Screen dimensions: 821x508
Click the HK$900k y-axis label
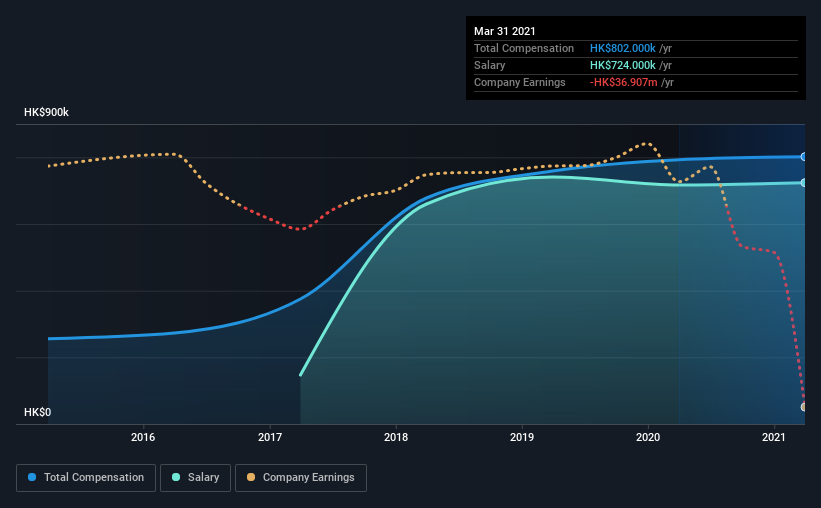[46, 113]
